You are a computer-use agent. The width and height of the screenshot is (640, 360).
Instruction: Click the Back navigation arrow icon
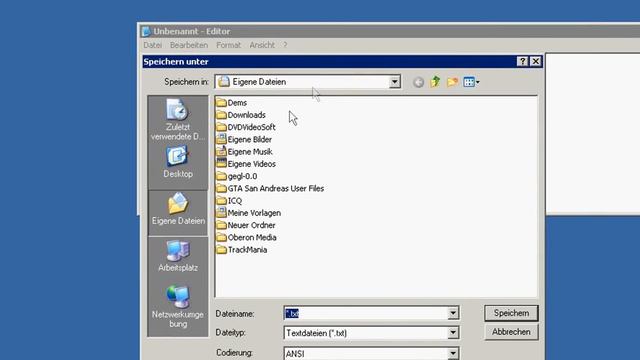click(418, 82)
